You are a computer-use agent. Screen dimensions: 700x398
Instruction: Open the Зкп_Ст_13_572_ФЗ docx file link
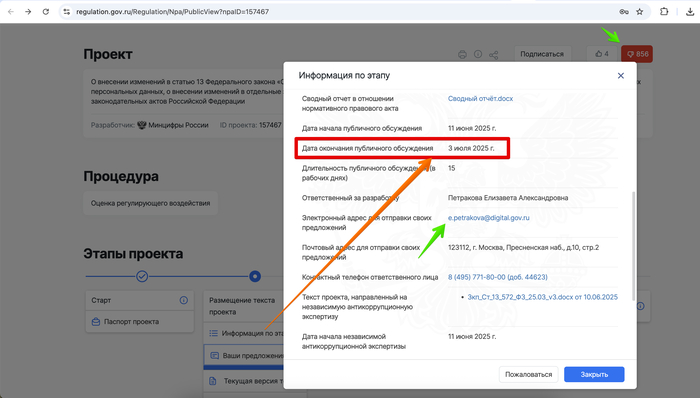[x=542, y=297]
